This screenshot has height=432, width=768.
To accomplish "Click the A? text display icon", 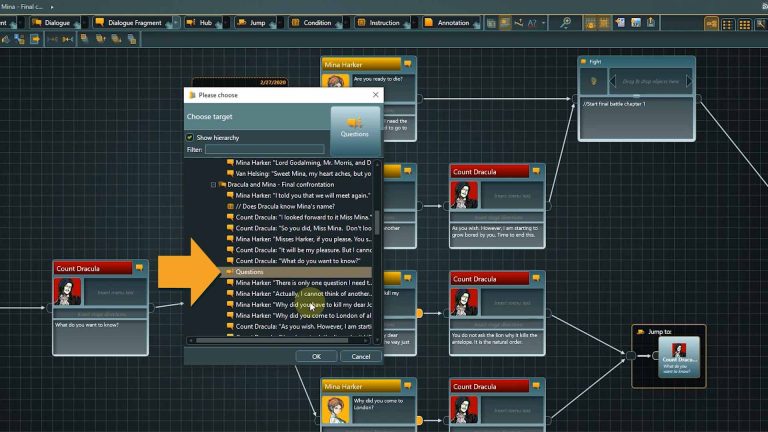I will coord(532,23).
